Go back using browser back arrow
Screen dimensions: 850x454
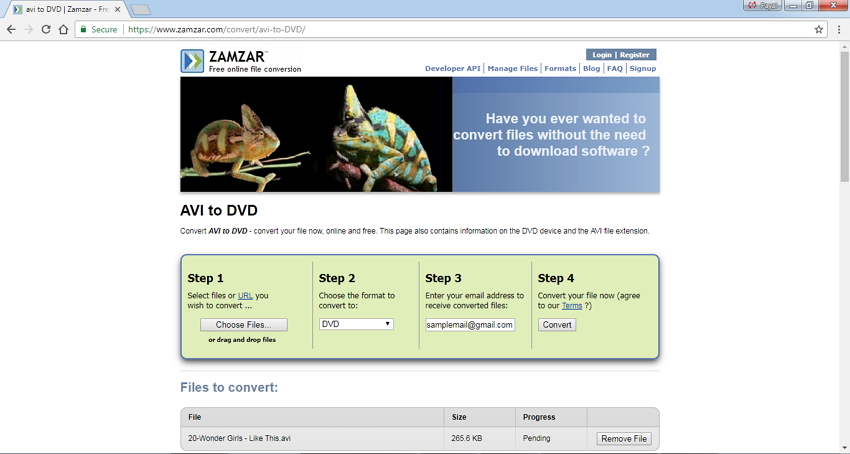pyautogui.click(x=11, y=30)
